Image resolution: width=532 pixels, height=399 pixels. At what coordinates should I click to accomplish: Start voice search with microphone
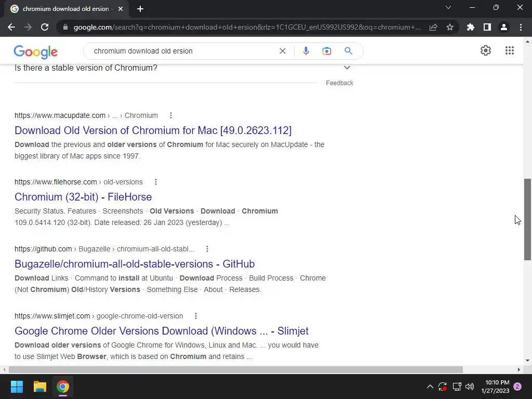click(305, 51)
